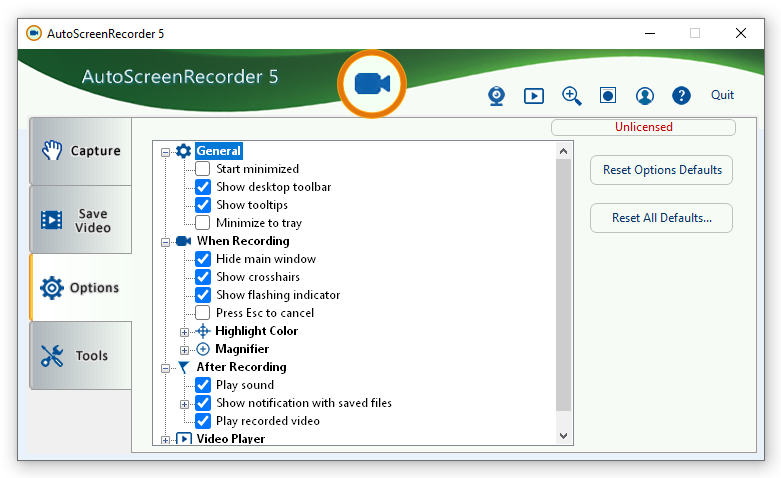Click the Unlicensed status label

pos(644,127)
